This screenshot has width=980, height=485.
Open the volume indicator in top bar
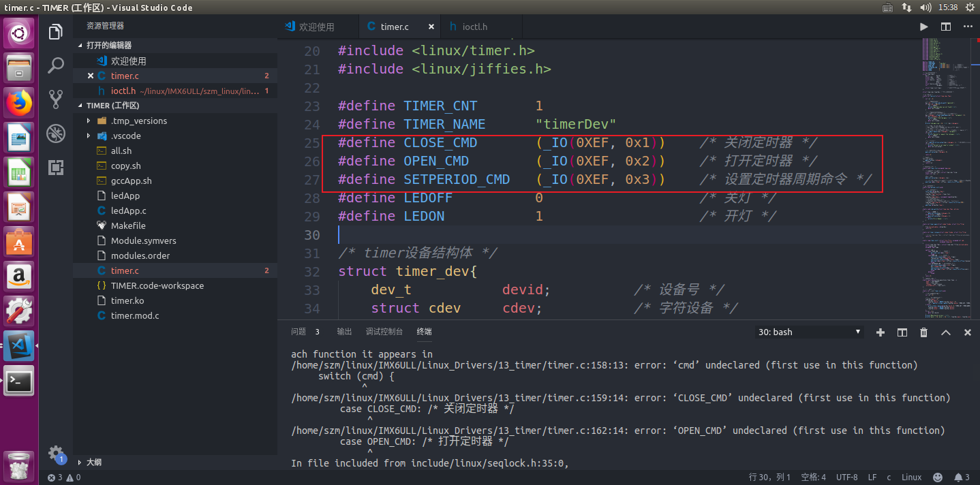[925, 7]
